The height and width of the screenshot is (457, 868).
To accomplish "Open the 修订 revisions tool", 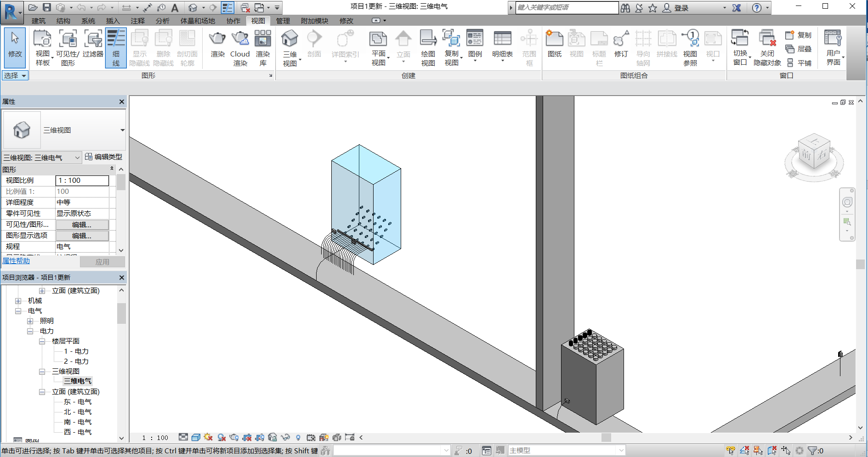I will pyautogui.click(x=621, y=44).
